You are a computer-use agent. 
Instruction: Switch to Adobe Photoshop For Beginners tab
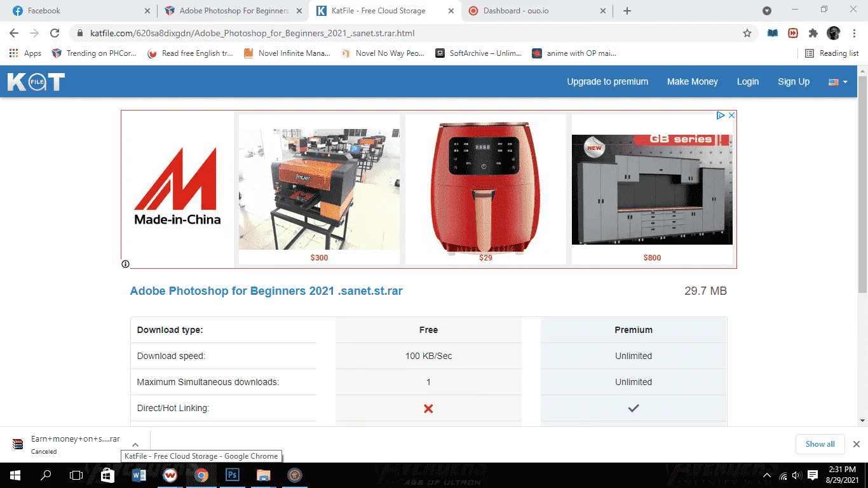pyautogui.click(x=233, y=11)
